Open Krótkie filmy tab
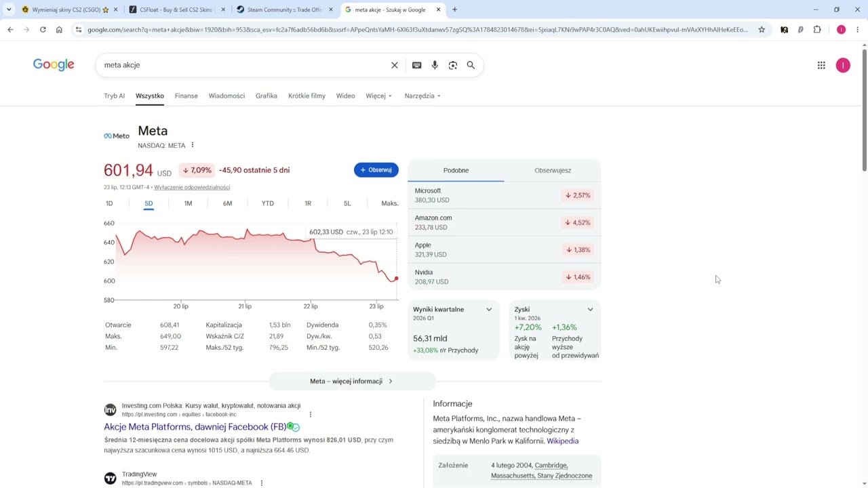The width and height of the screenshot is (868, 488). [307, 96]
